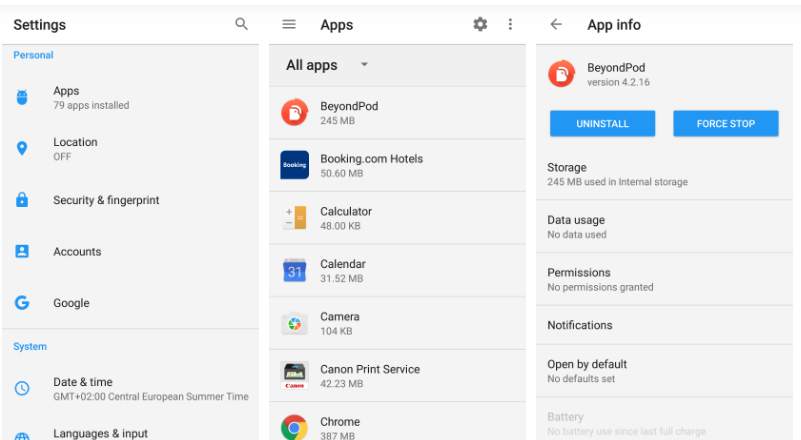Viewport: 801px width, 440px height.
Task: Tap the Chrome app icon
Action: [294, 428]
